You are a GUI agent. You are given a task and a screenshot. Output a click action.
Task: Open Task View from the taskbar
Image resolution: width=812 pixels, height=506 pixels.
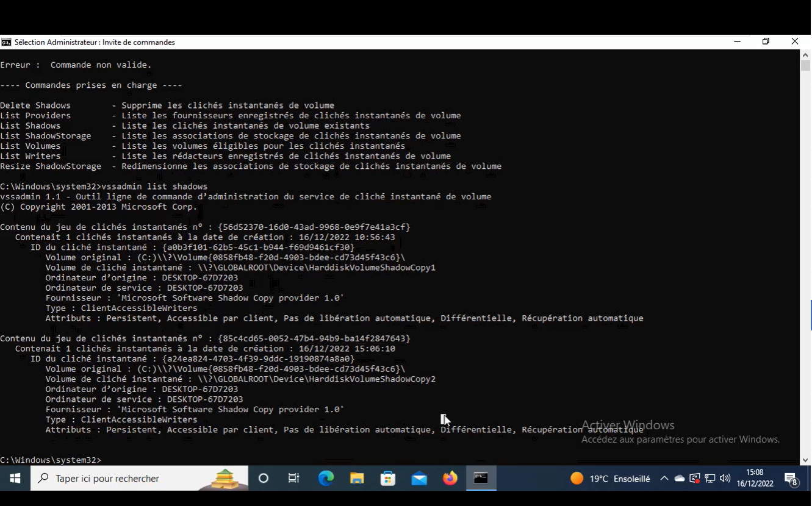(x=294, y=479)
